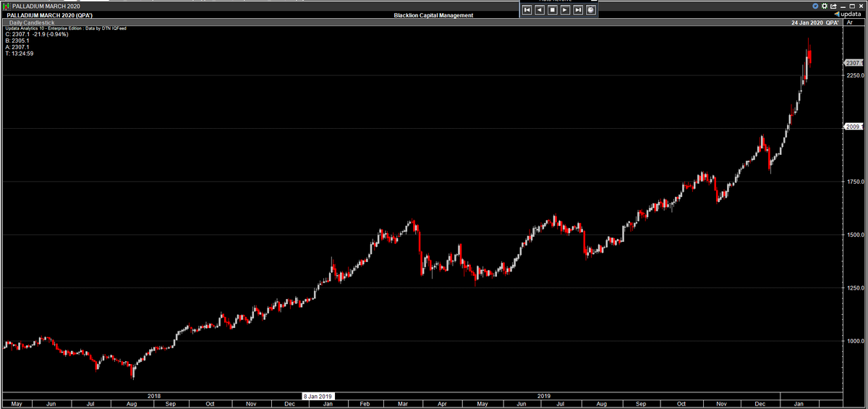Viewport: 868px width, 409px height.
Task: Minimize the chart window
Action: pyautogui.click(x=843, y=6)
